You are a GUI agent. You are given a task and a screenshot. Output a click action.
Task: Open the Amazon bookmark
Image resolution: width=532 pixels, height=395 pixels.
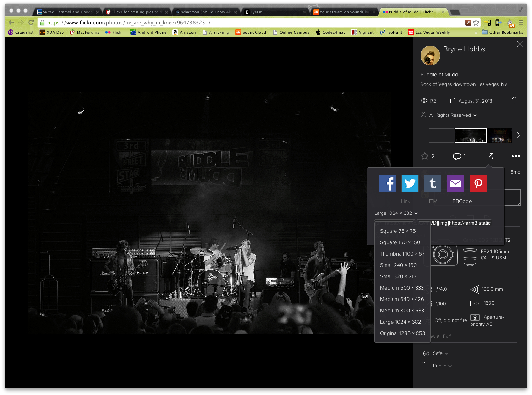pyautogui.click(x=184, y=32)
